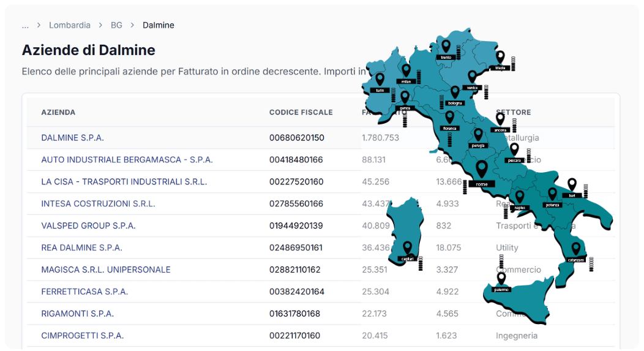
Task: Click the Cagliari map pin on Sardinia
Action: [407, 247]
